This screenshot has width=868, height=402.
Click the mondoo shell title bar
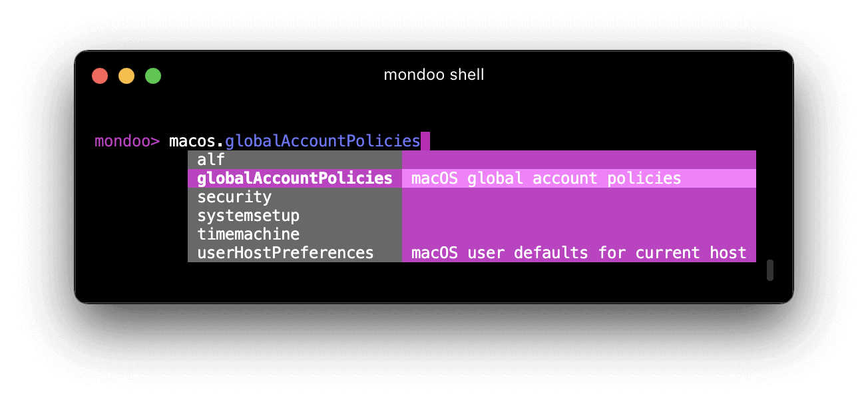tap(434, 75)
